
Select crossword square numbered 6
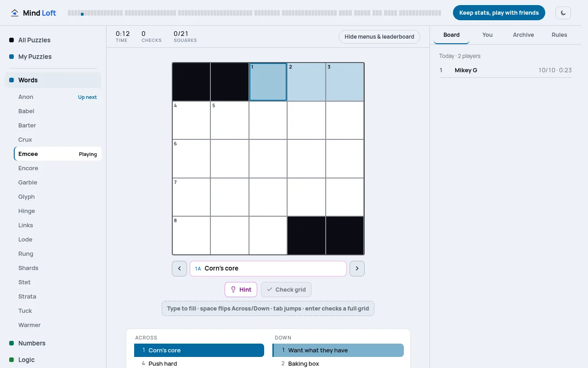(192, 159)
